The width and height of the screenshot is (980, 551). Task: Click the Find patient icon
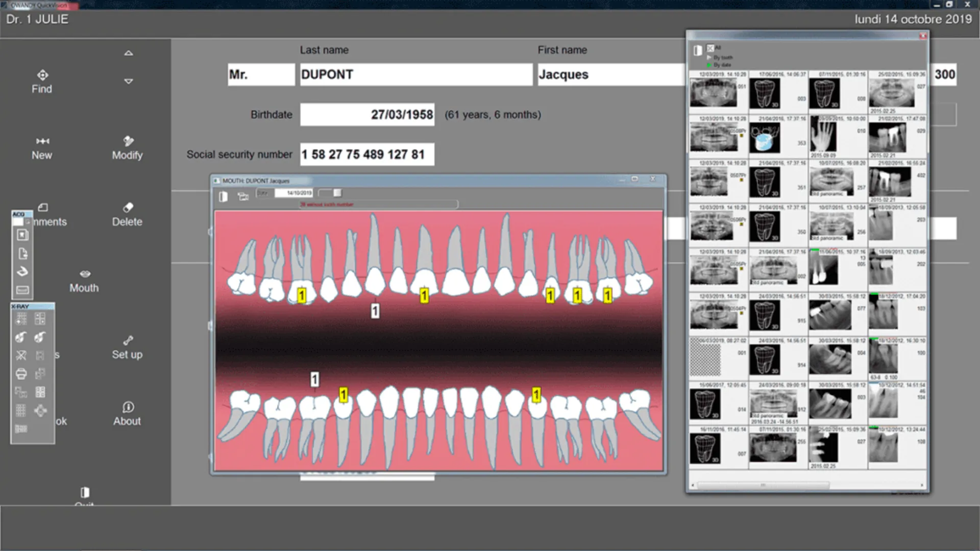click(x=42, y=76)
